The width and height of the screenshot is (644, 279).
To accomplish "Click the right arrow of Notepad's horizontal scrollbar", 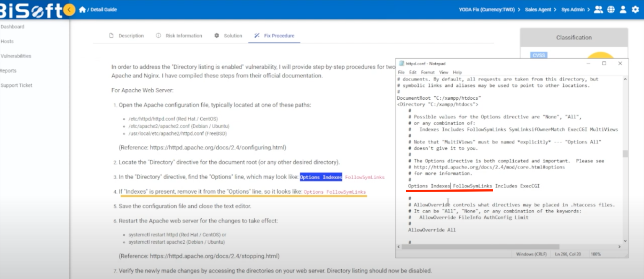I will [x=619, y=247].
